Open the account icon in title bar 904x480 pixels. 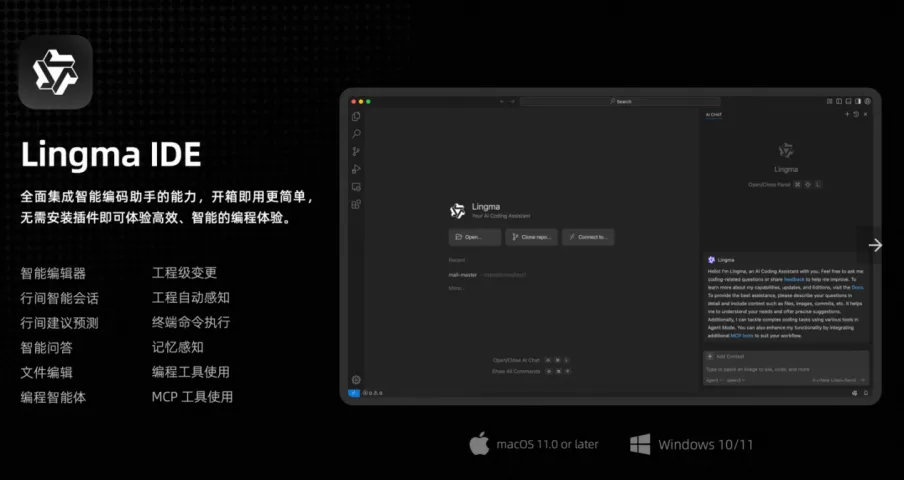tap(868, 101)
